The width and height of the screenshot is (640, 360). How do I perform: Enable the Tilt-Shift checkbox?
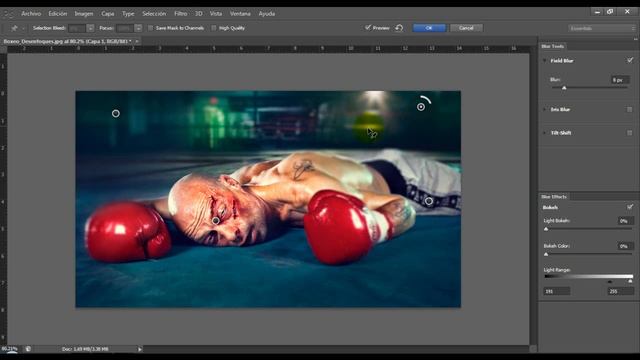[630, 133]
